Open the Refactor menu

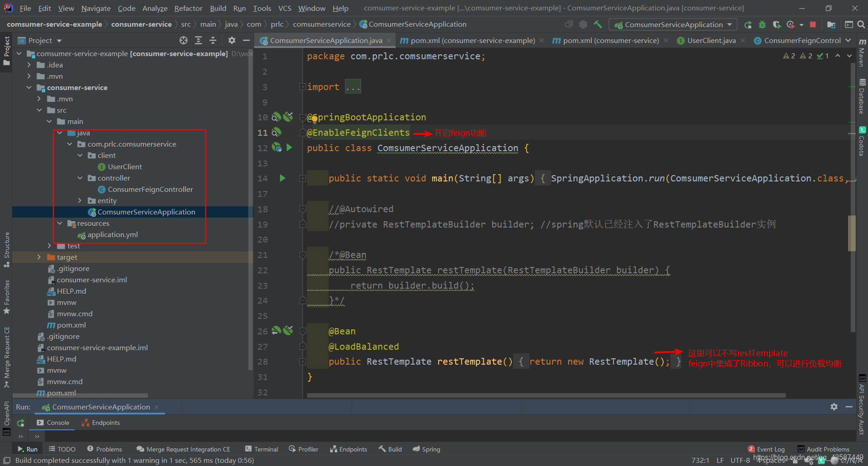click(x=188, y=8)
